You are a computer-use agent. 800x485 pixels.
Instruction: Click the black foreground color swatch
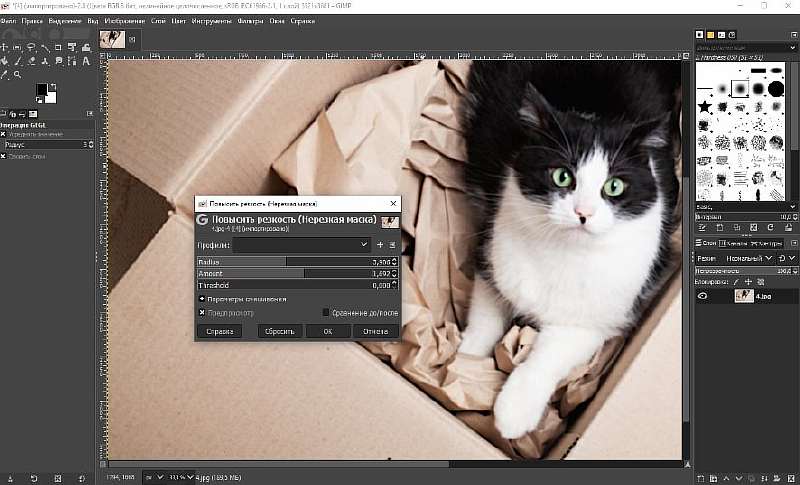[42, 90]
